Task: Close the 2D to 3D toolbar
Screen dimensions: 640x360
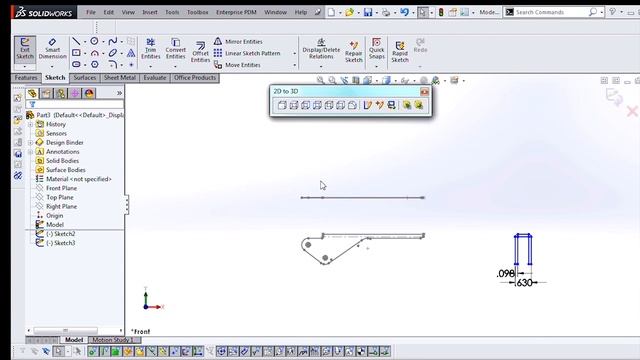Action: [424, 91]
